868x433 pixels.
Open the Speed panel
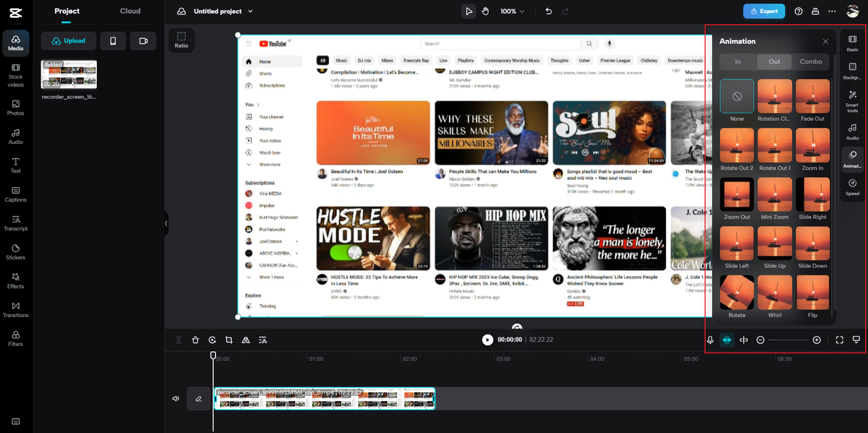pos(852,187)
